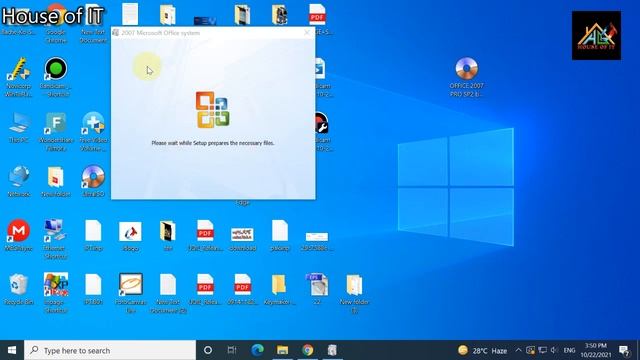
Task: Open Task View from the taskbar
Action: [232, 350]
